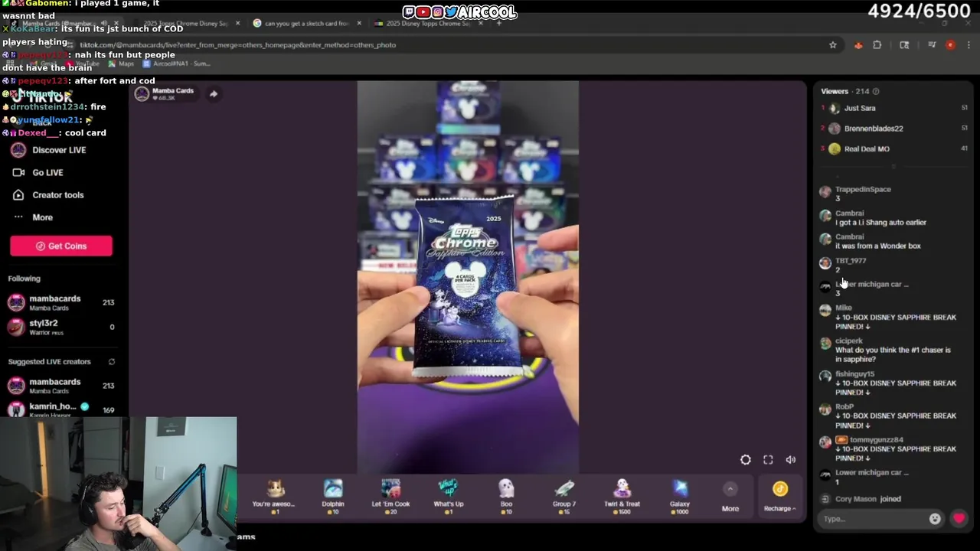
Task: Send the You're awesome gift
Action: [274, 495]
